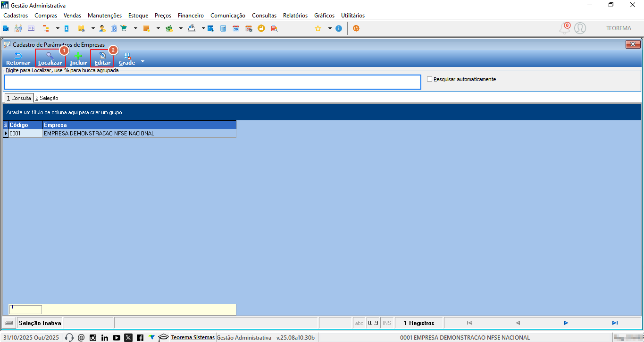This screenshot has height=342, width=644.
Task: Click the blue information icon
Action: 339,28
